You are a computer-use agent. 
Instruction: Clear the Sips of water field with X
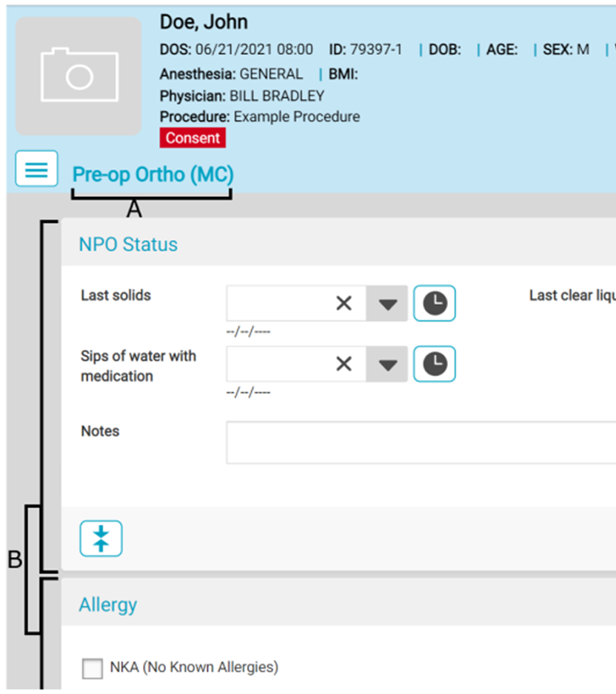344,364
